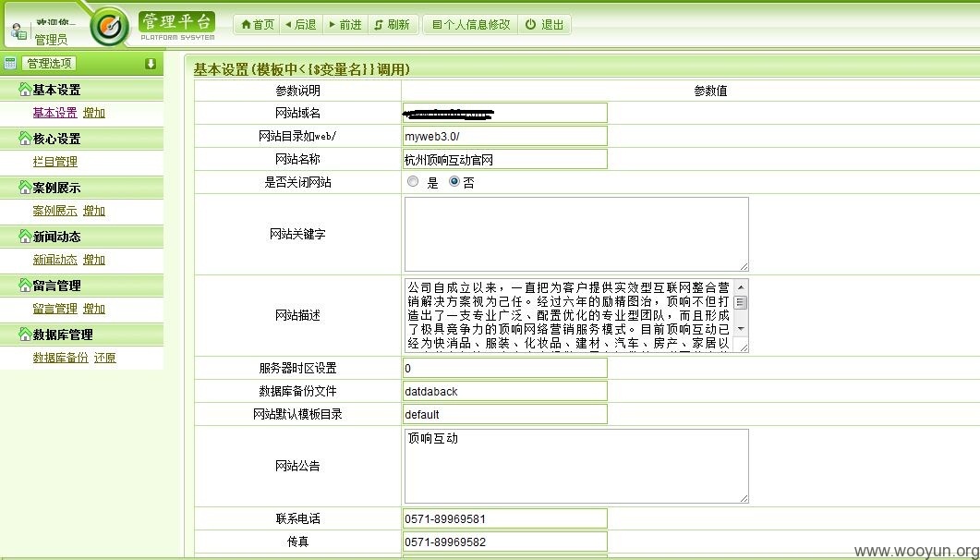Collapse the 管理选项 panel arrow
This screenshot has width=980, height=560.
(x=150, y=63)
